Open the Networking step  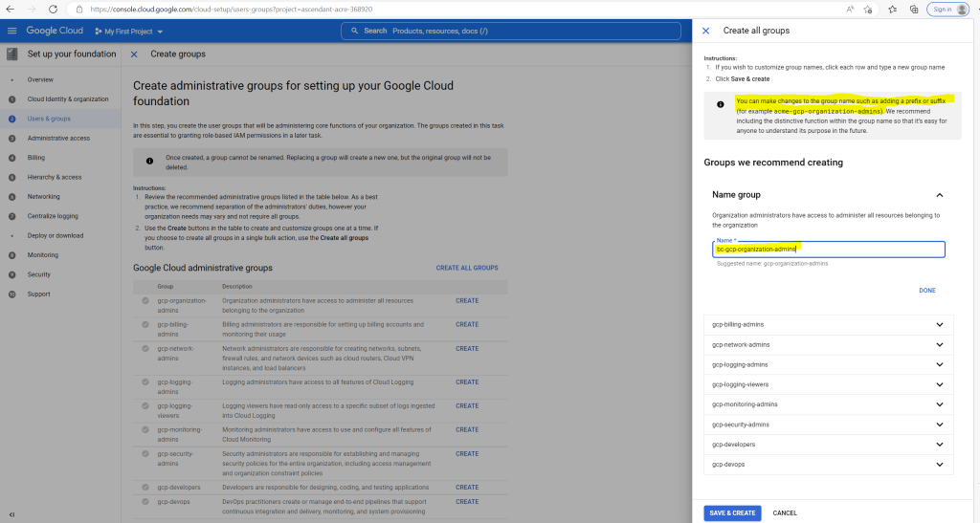point(43,197)
